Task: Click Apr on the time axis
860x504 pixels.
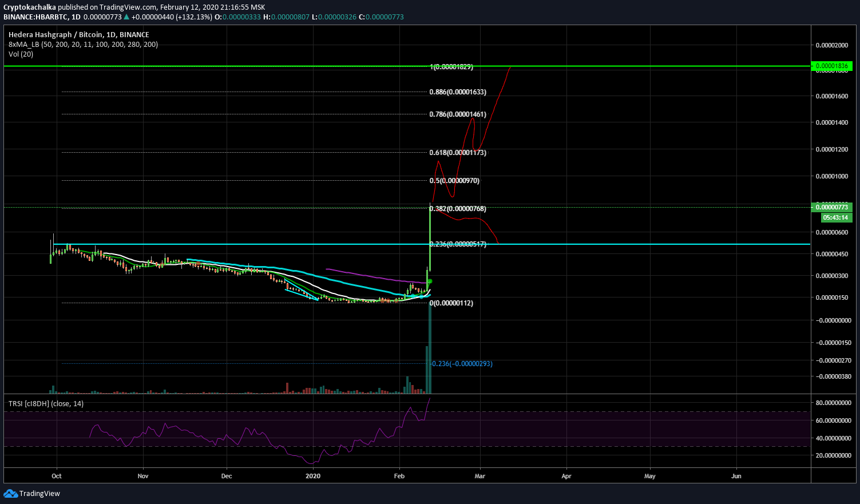Action: [x=566, y=476]
